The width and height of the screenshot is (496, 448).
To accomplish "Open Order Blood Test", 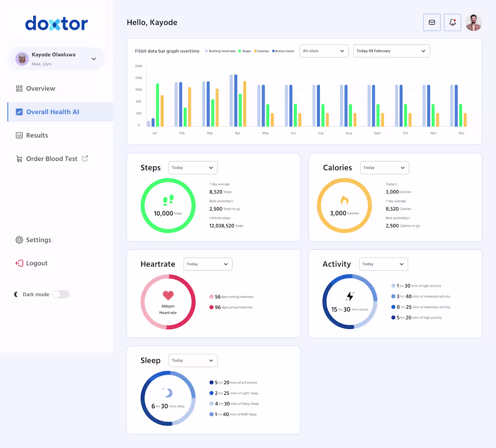I will coord(52,158).
